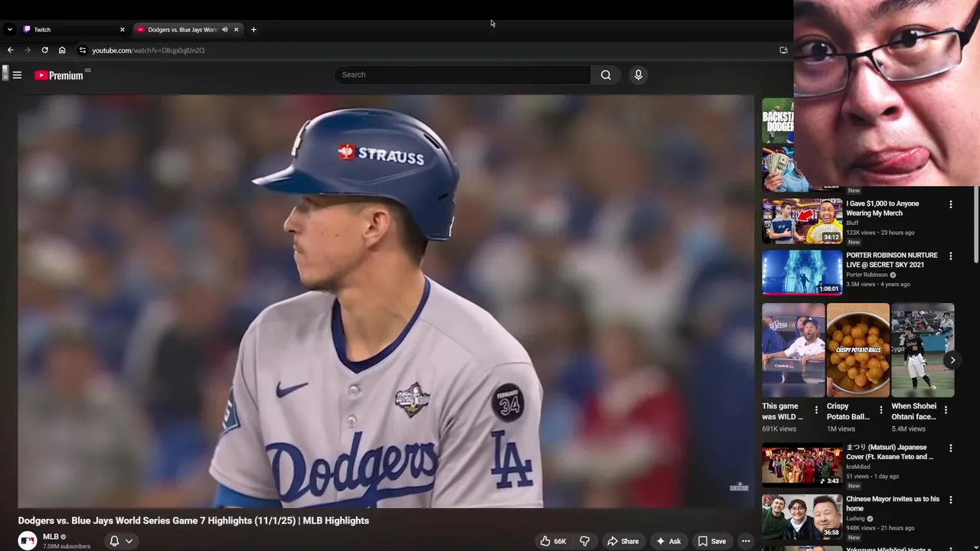Screen dimensions: 980x551
Task: Go back with browser back arrow
Action: [x=10, y=51]
